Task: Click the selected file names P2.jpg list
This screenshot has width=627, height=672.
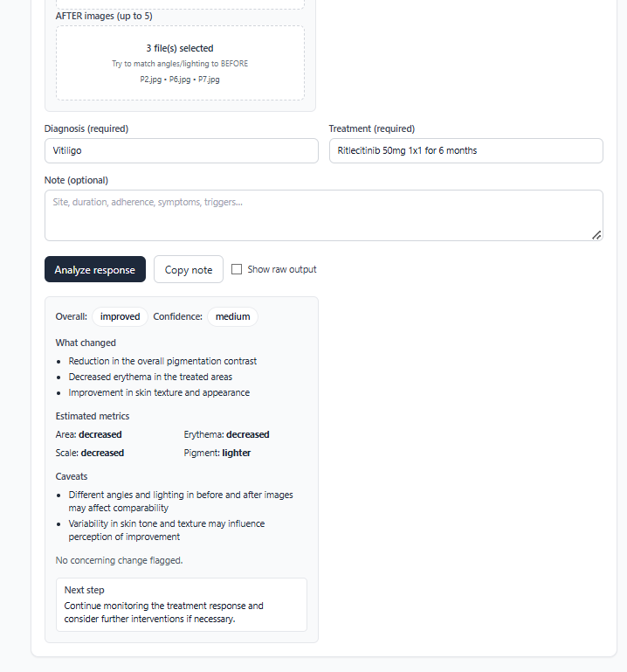Action: (180, 79)
